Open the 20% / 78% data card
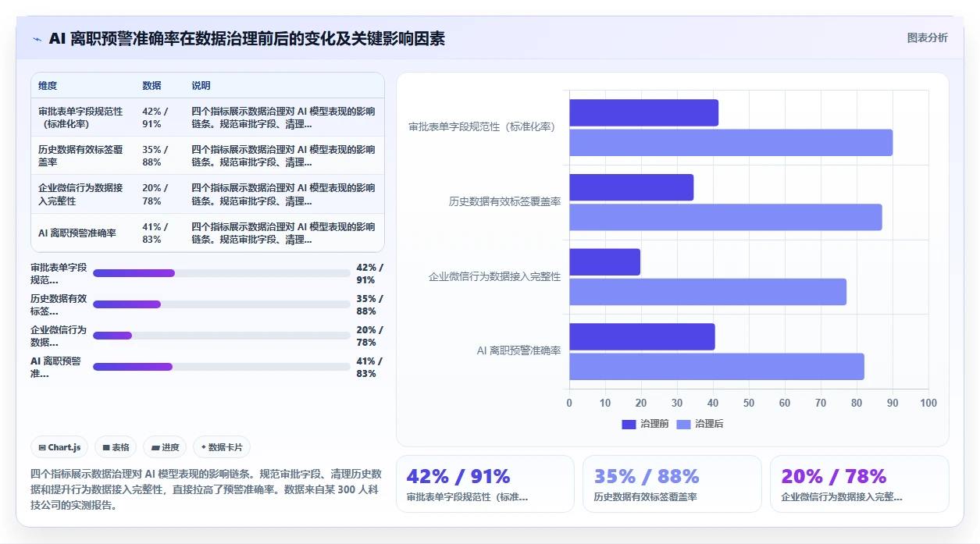 coord(860,484)
